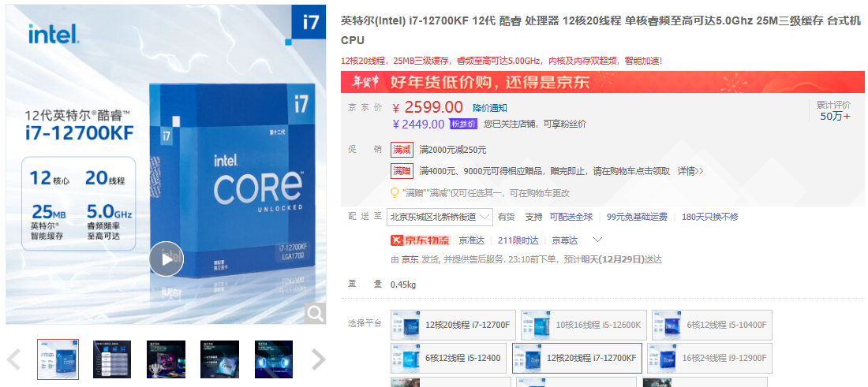The width and height of the screenshot is (868, 387).
Task: Open the 50万+ cumulative reviews link
Action: click(x=835, y=116)
